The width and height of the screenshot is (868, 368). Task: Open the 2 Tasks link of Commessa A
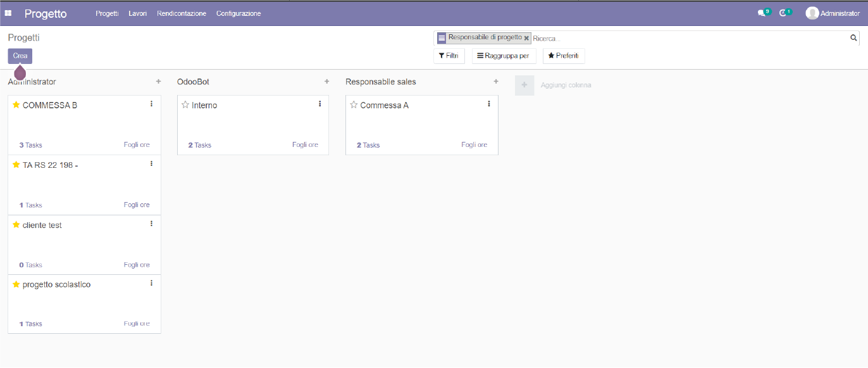click(x=368, y=145)
